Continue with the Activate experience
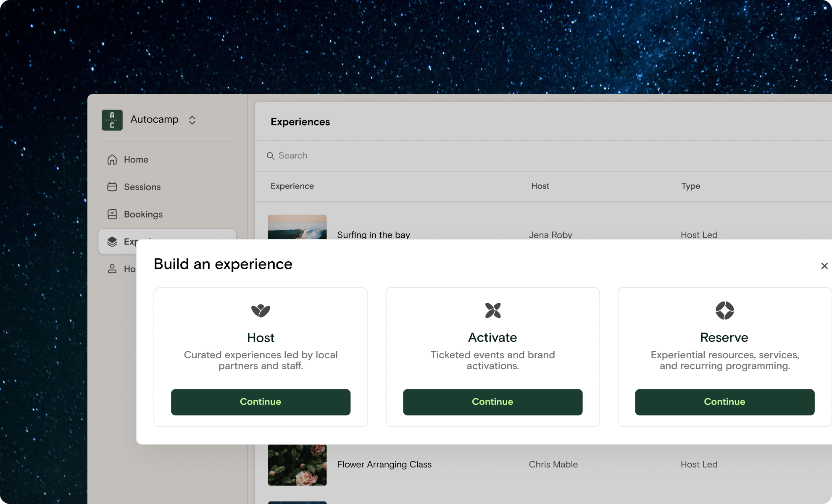Viewport: 832px width, 504px height. (492, 402)
